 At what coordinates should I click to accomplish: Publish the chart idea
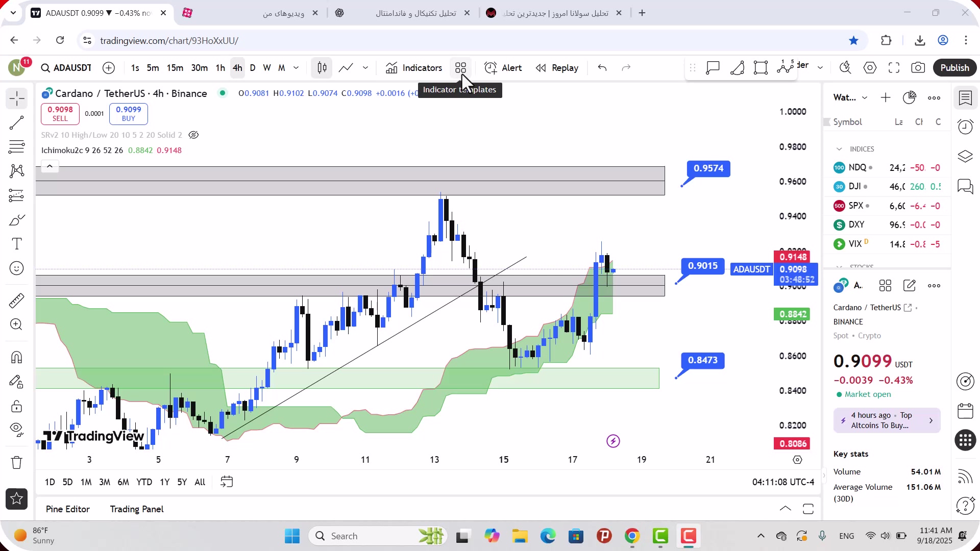pos(954,68)
